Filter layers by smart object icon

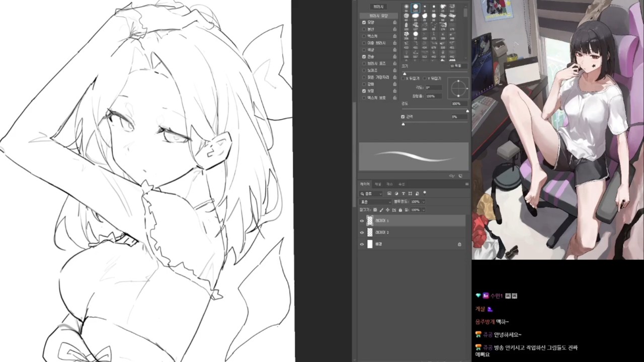(417, 194)
